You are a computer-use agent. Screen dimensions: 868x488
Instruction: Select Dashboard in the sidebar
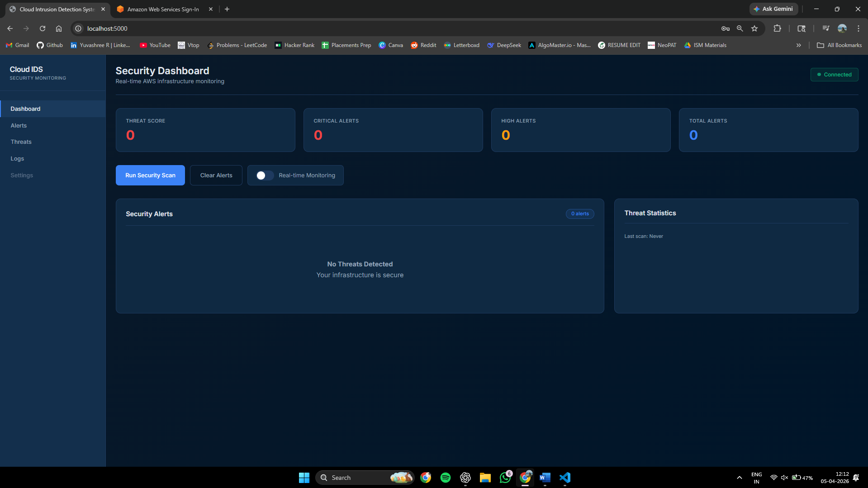coord(53,109)
